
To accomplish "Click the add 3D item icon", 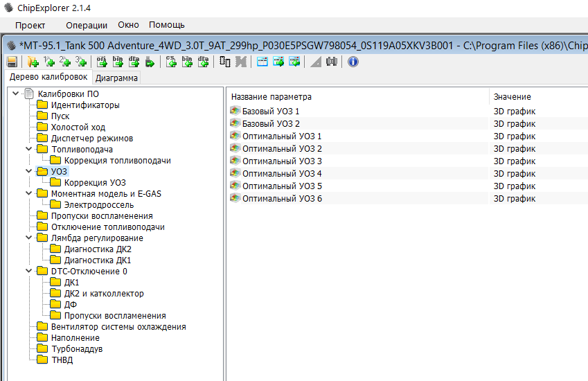I will [x=81, y=62].
